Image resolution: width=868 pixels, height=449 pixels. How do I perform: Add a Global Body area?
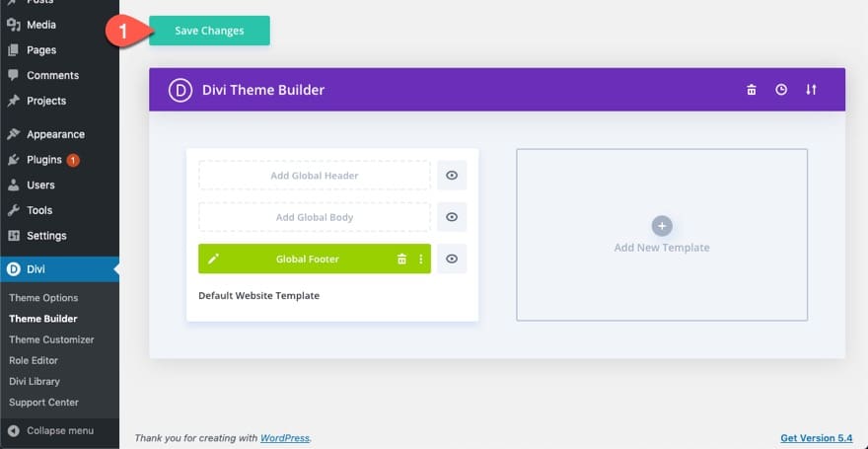(x=315, y=217)
